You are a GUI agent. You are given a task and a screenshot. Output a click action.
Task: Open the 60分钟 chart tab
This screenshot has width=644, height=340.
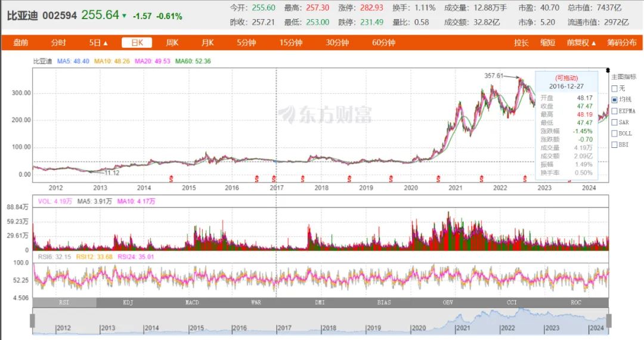click(383, 43)
